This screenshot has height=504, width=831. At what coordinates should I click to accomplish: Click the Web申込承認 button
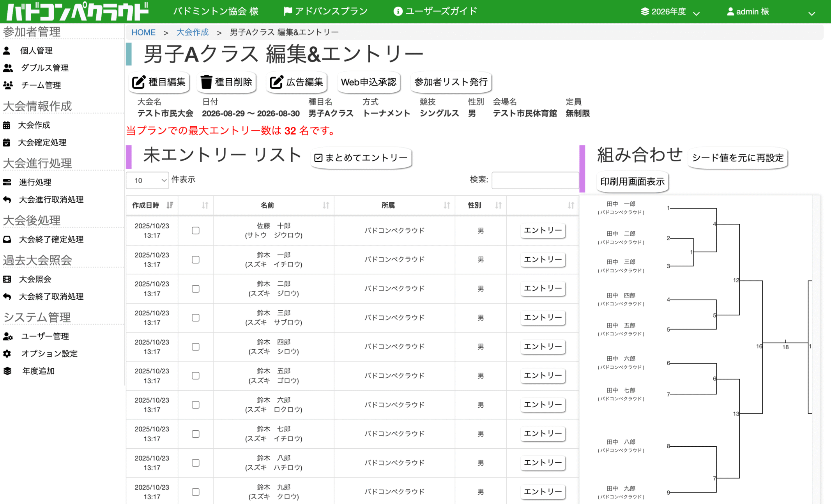click(x=369, y=82)
